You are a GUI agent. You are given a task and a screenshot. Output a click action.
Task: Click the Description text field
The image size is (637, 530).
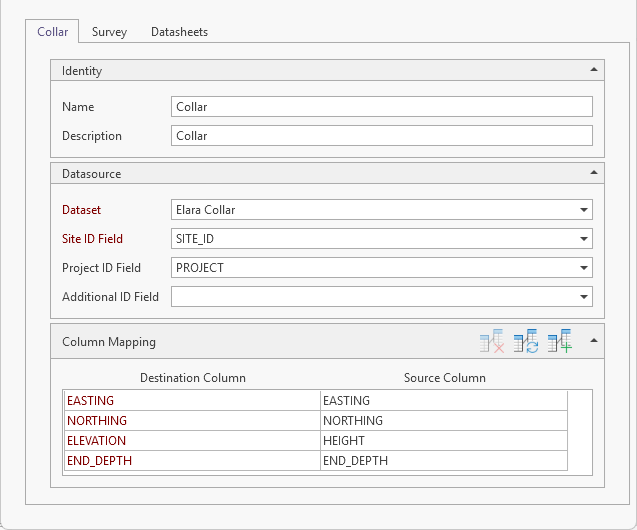coord(381,136)
